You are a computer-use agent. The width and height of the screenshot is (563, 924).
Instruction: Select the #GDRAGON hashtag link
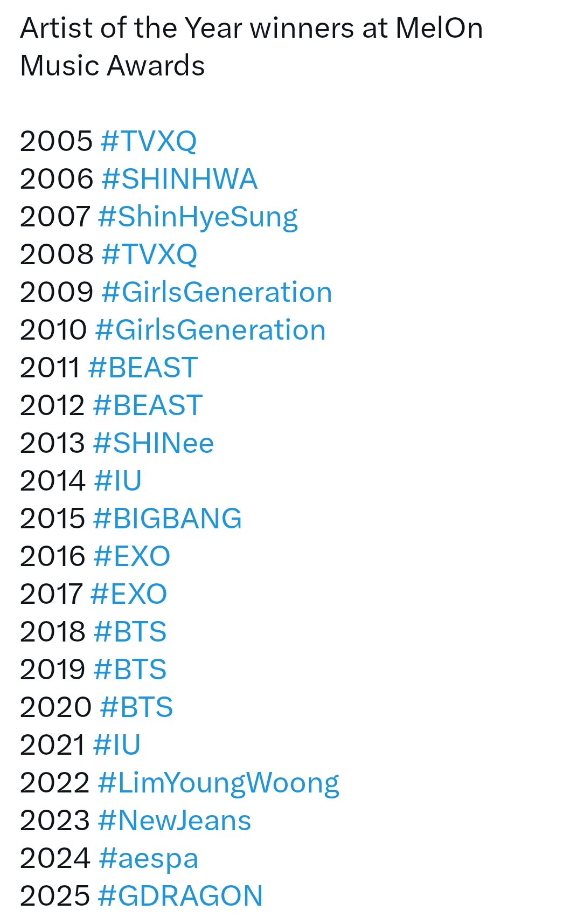coord(180,896)
